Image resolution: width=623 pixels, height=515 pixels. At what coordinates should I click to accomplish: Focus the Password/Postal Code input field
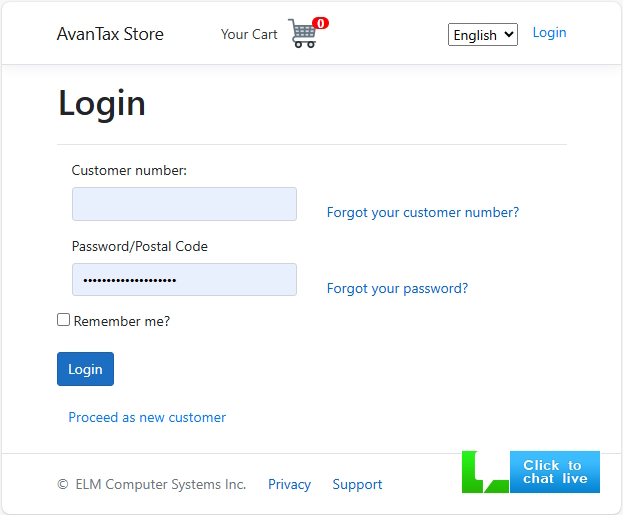point(184,280)
